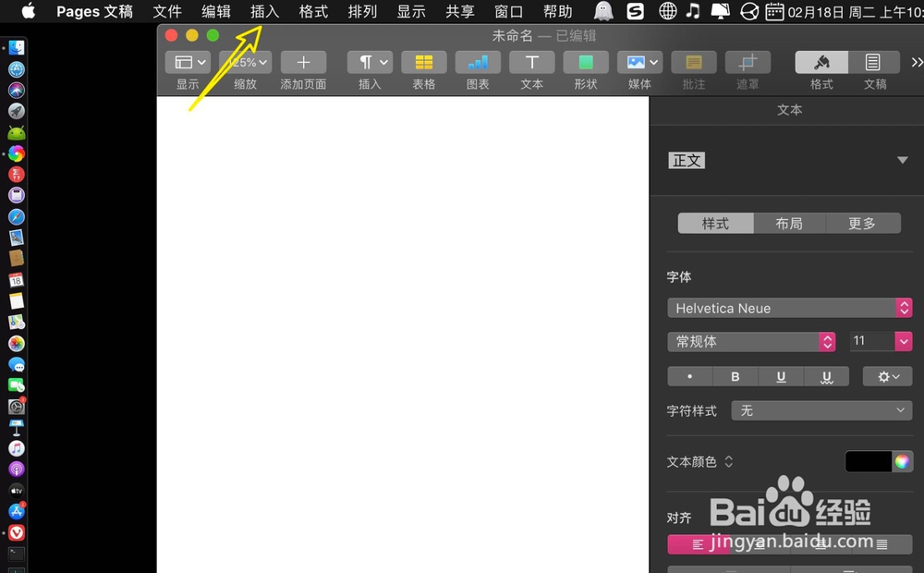924x573 pixels.
Task: Open Photos app in the Dock
Action: (x=17, y=343)
